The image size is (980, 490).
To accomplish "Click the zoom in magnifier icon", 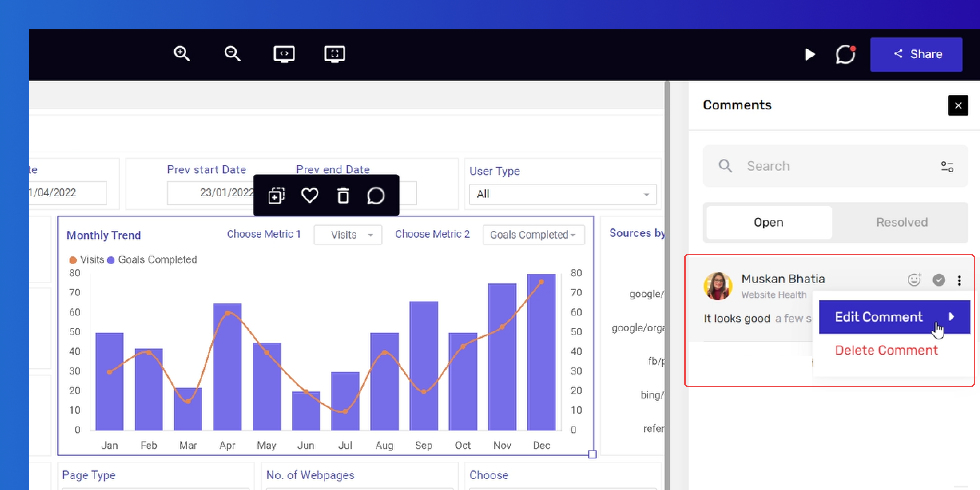I will [x=182, y=54].
